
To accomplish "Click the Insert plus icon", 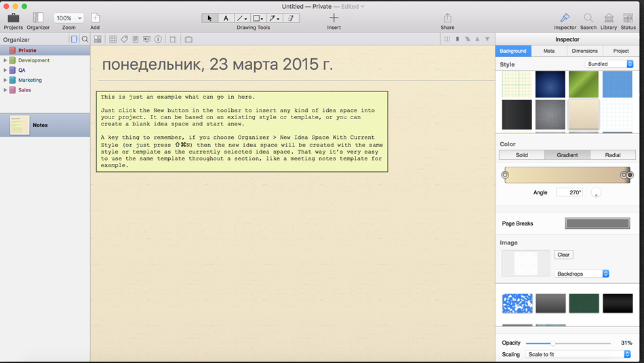I will pos(334,18).
